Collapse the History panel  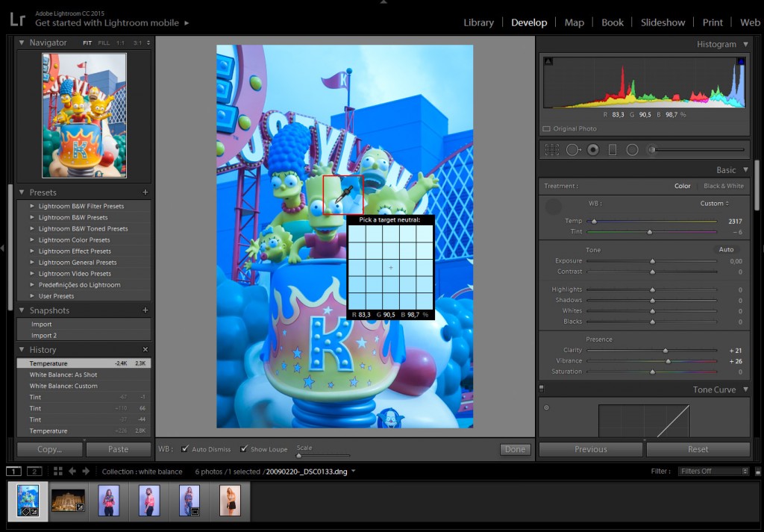tap(22, 350)
